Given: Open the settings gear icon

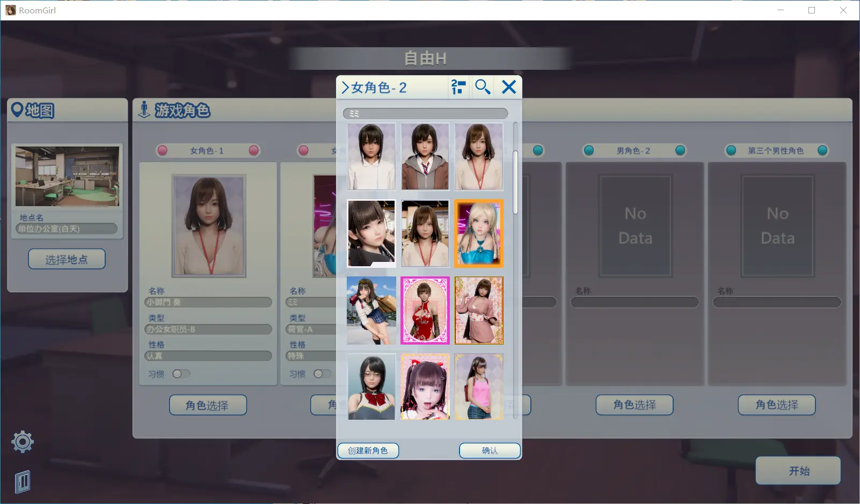Looking at the screenshot, I should tap(22, 441).
